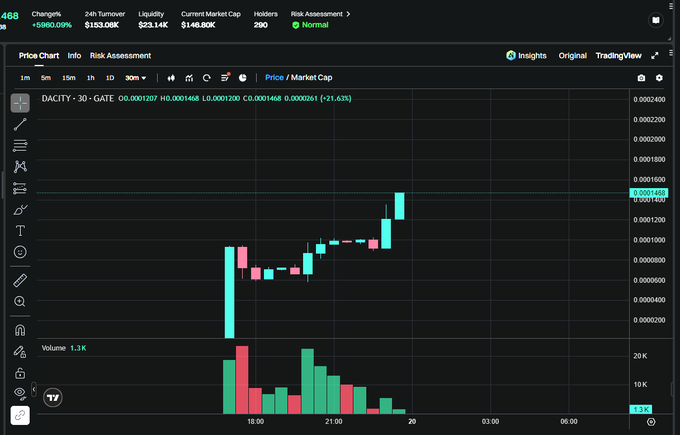Click the +5960.09% change value
The image size is (680, 435).
point(52,25)
